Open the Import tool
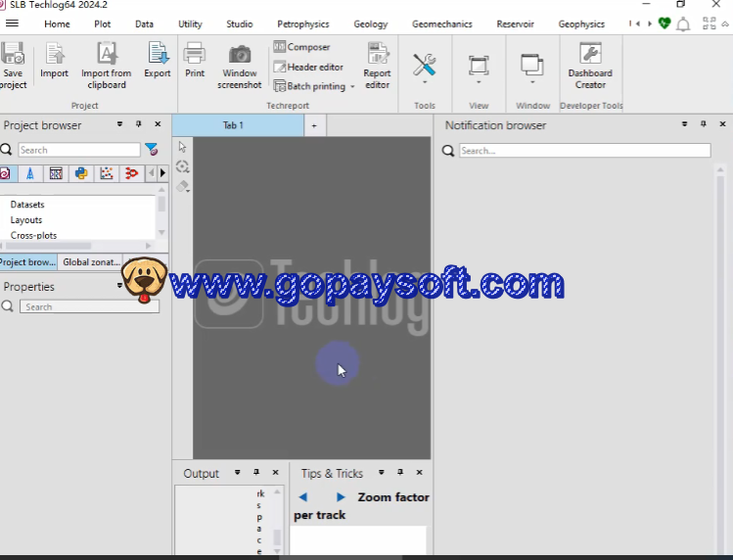The width and height of the screenshot is (733, 560). point(54,60)
